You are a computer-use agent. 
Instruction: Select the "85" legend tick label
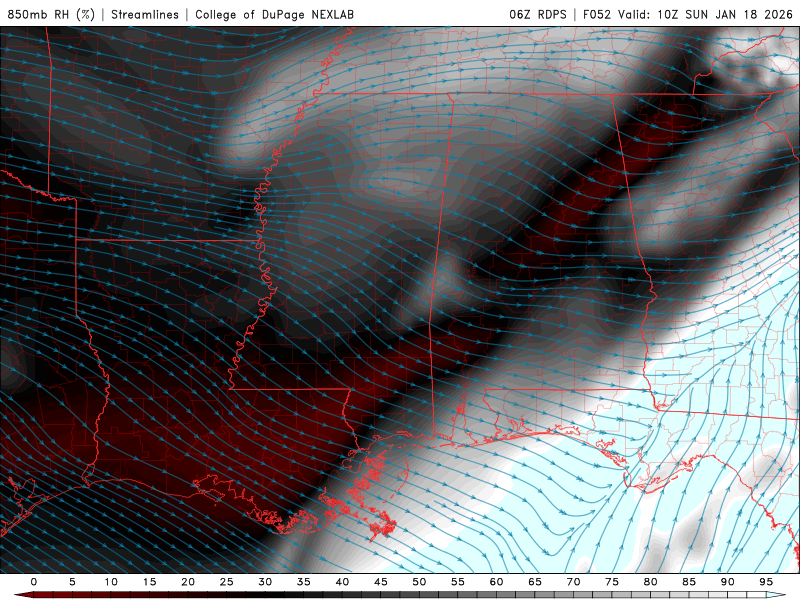click(x=689, y=582)
